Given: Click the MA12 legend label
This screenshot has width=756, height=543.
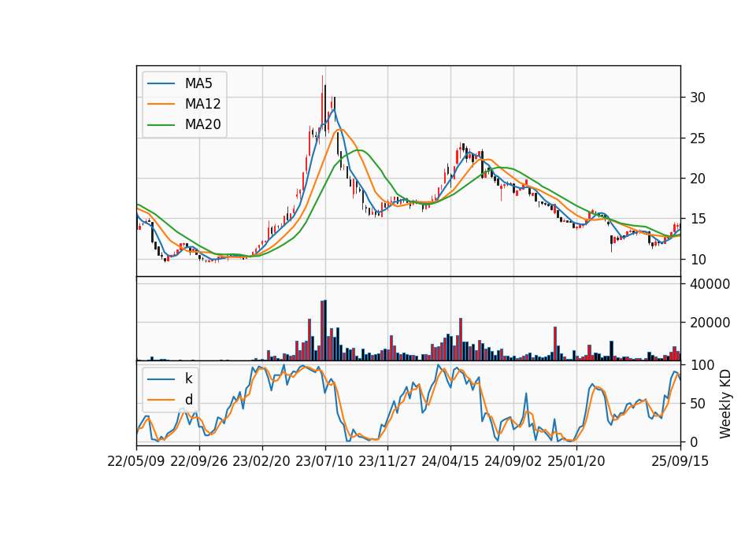Looking at the screenshot, I should coord(202,104).
